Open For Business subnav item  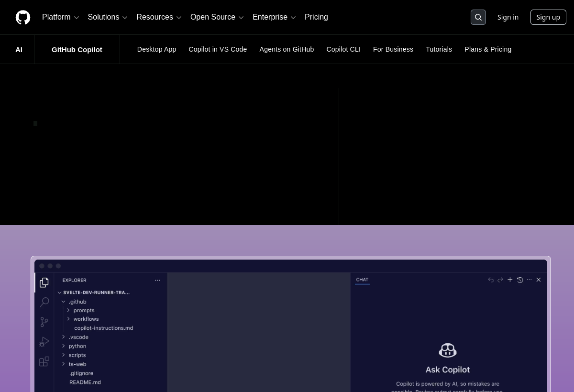coord(393,49)
